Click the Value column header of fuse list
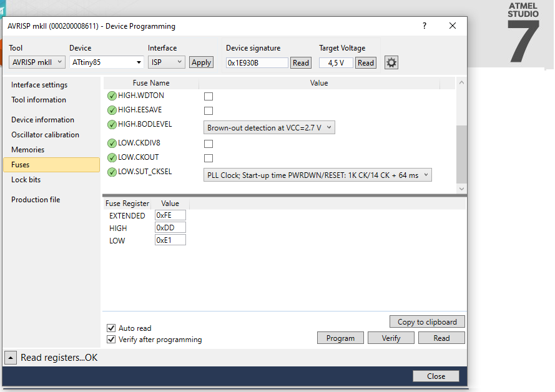Viewport: 555px width, 392px height. (x=319, y=83)
